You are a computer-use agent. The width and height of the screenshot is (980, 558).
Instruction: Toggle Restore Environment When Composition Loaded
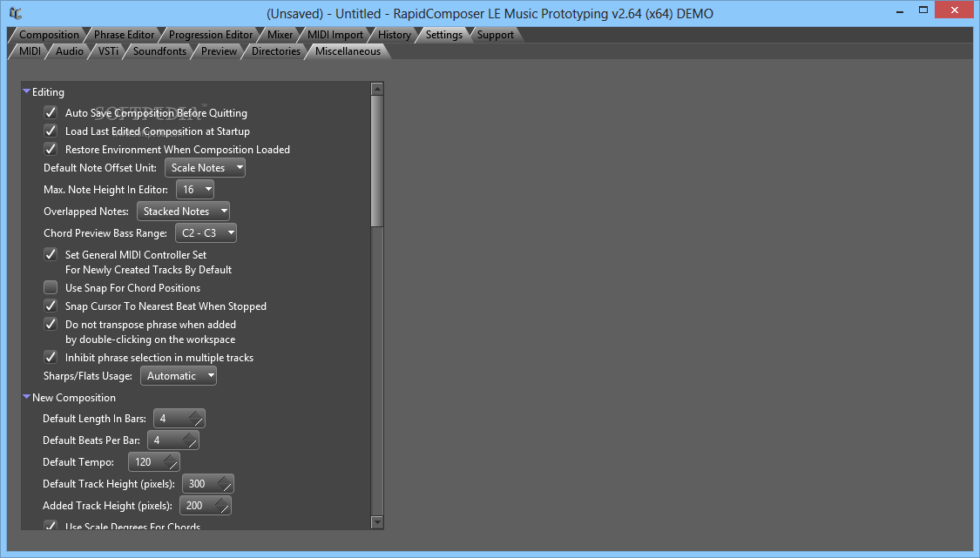51,149
